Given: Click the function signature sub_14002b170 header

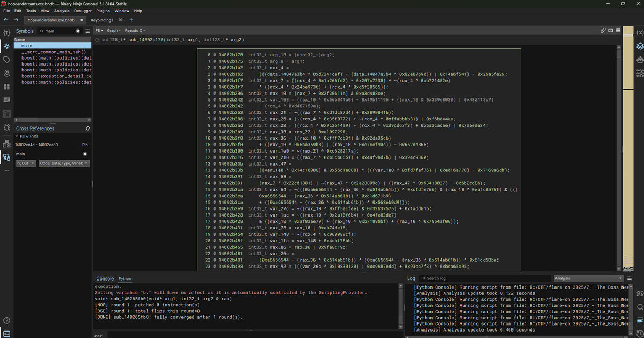Looking at the screenshot, I should pyautogui.click(x=173, y=40).
